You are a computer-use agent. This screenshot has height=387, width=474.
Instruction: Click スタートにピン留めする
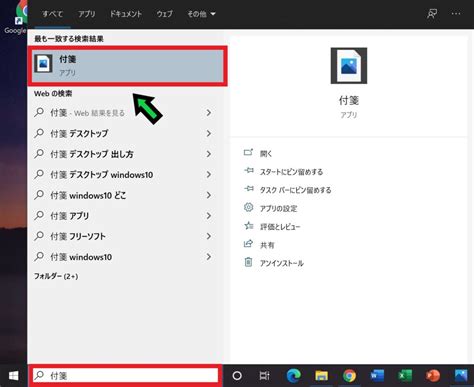[291, 172]
